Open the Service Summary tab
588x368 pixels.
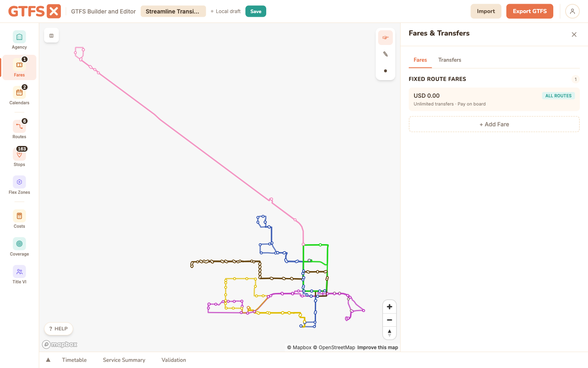click(124, 360)
